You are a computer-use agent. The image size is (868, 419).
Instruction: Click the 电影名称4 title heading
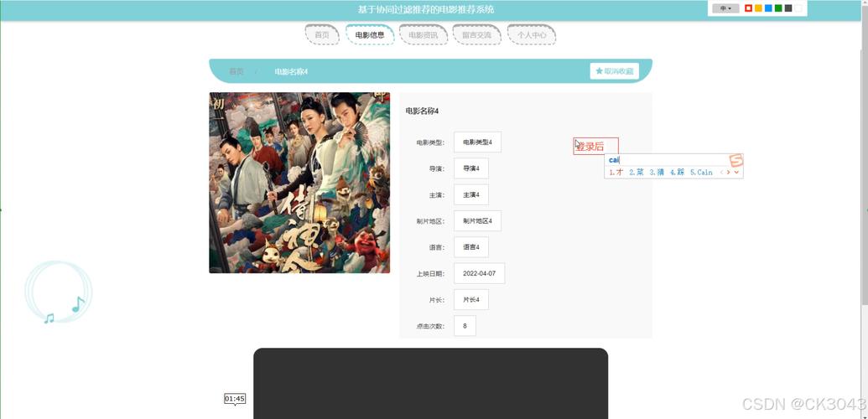tap(422, 111)
